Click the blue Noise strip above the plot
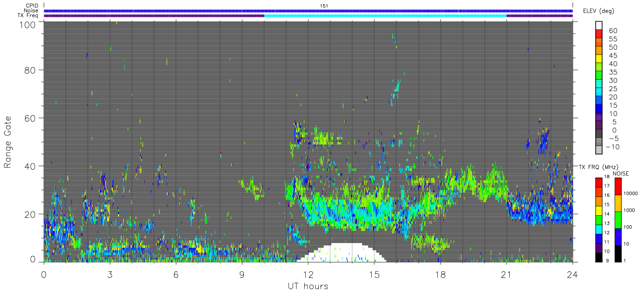 pyautogui.click(x=308, y=10)
